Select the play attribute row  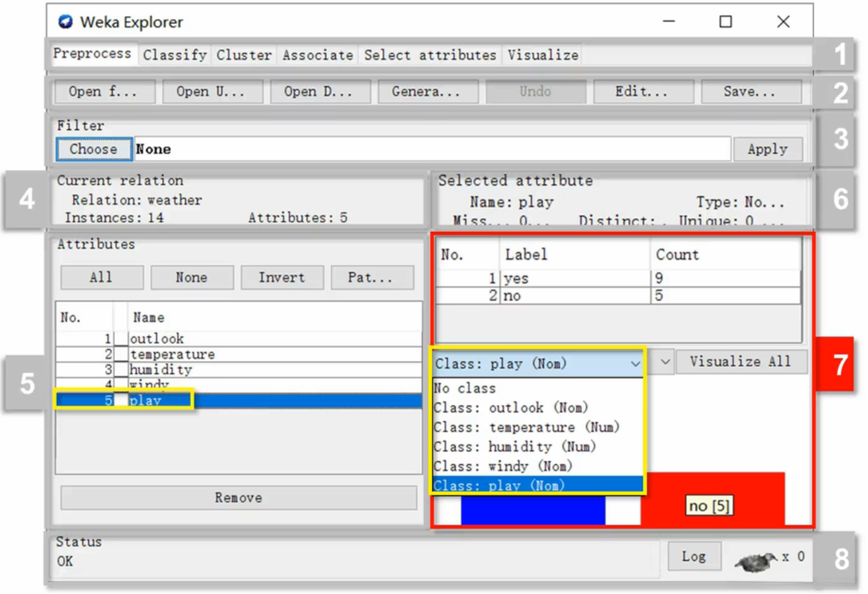click(x=239, y=401)
